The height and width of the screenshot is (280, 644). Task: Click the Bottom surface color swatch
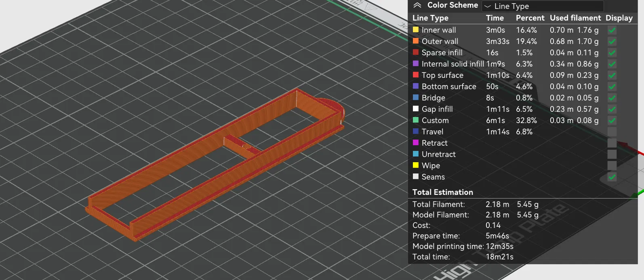[x=416, y=86]
